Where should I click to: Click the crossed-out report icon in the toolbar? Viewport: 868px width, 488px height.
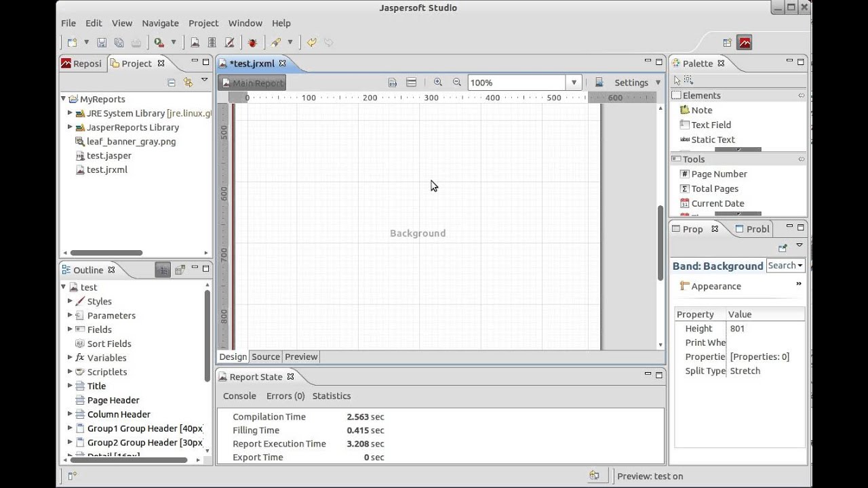tap(229, 43)
